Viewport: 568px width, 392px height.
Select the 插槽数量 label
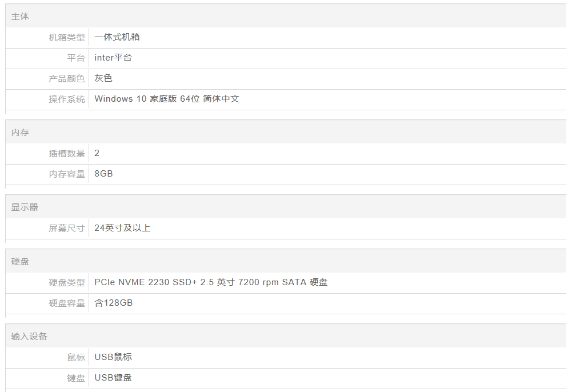[67, 154]
